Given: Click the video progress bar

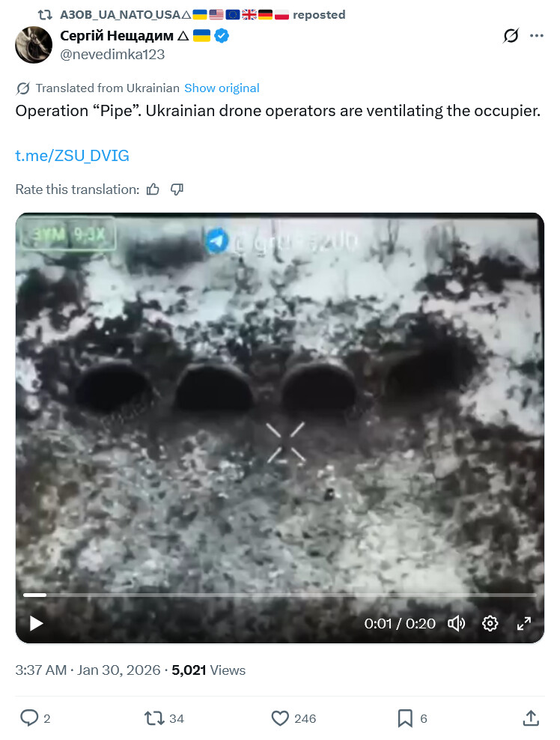Looking at the screenshot, I should [280, 595].
